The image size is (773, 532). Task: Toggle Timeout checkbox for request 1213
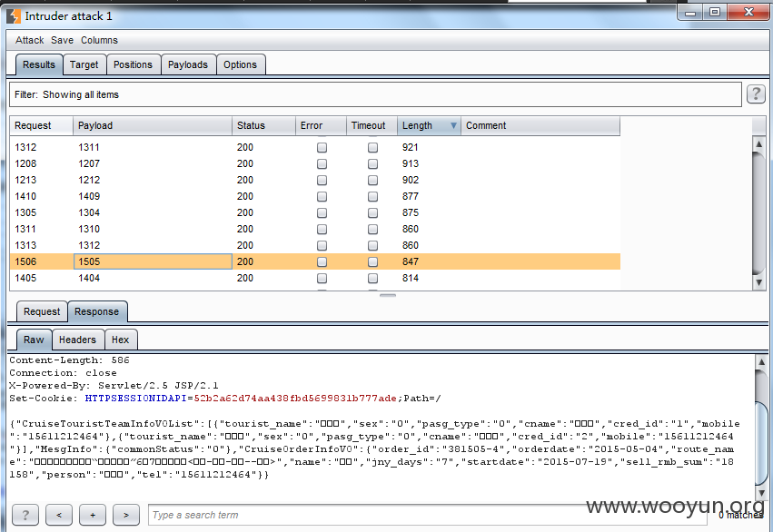click(x=372, y=180)
